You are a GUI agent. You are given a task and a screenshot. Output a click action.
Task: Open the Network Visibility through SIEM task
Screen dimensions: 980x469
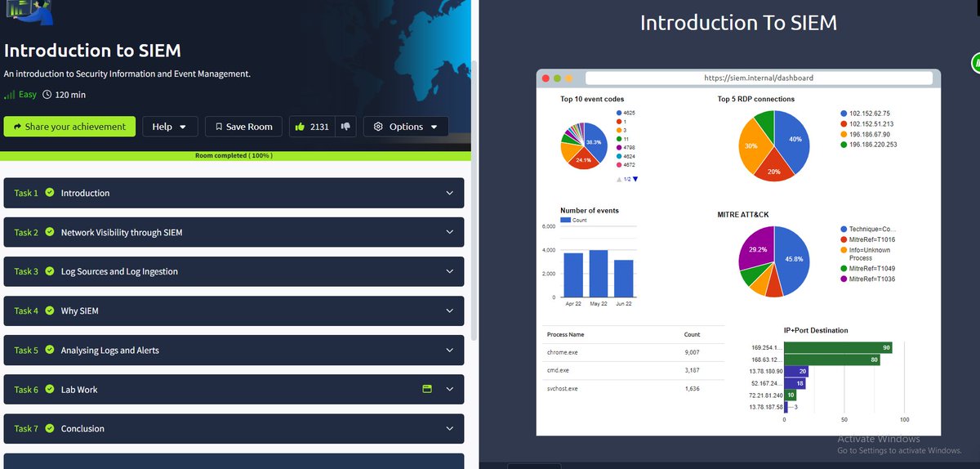click(x=234, y=232)
